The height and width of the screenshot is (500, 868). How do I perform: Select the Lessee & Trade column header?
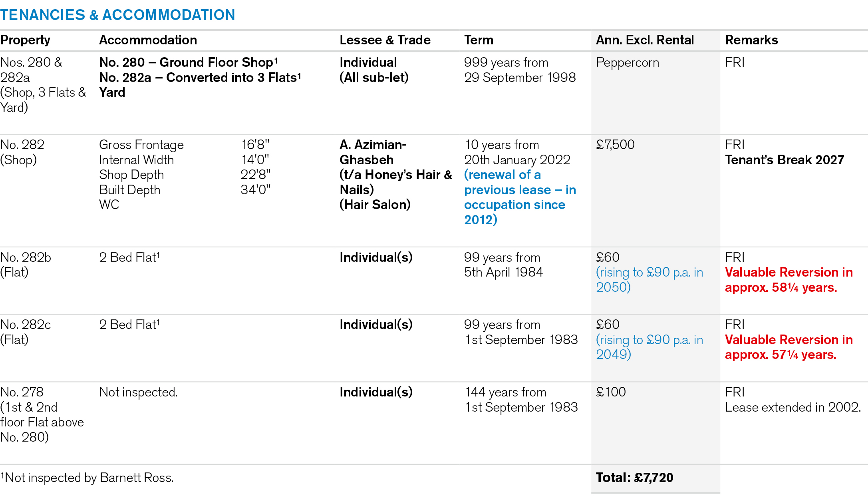(385, 40)
